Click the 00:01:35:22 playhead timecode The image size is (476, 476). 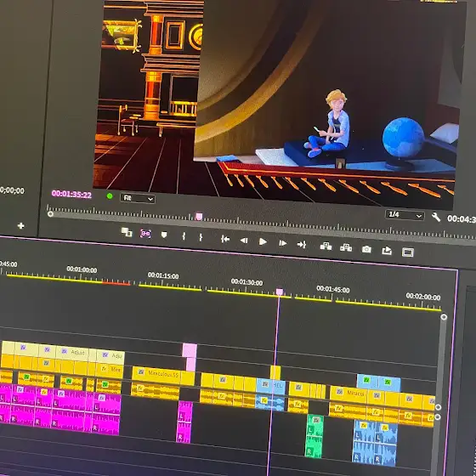click(71, 195)
